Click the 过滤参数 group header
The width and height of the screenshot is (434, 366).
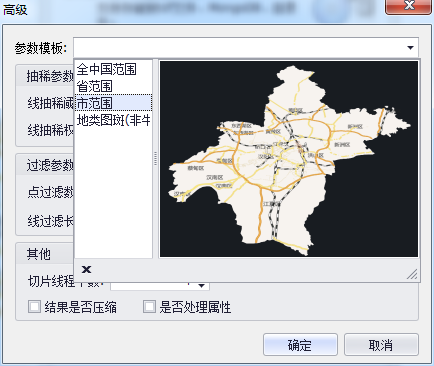(50, 165)
